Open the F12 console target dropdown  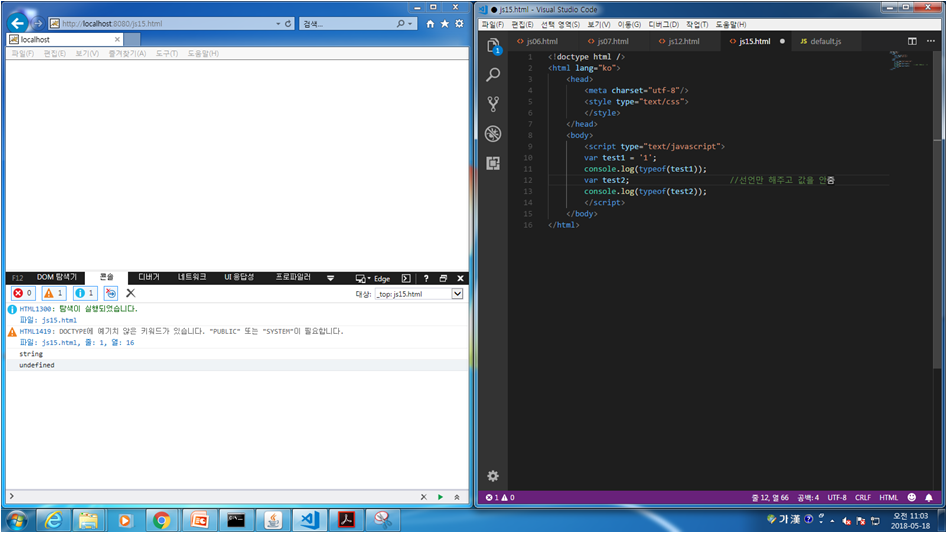(x=457, y=294)
